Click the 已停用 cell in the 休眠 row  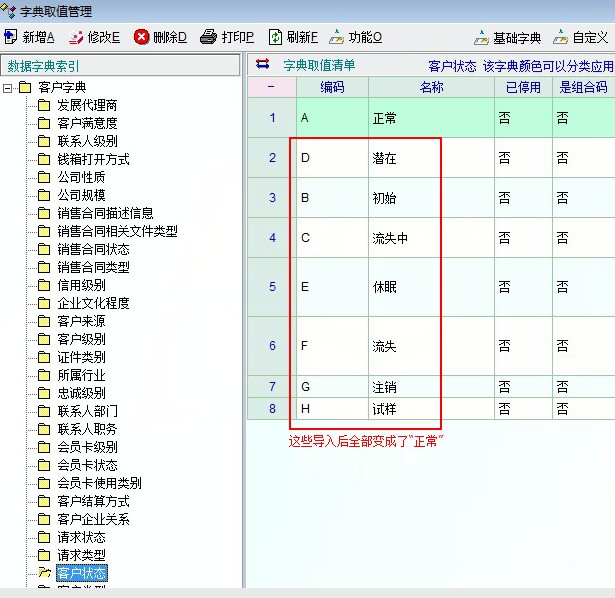523,287
